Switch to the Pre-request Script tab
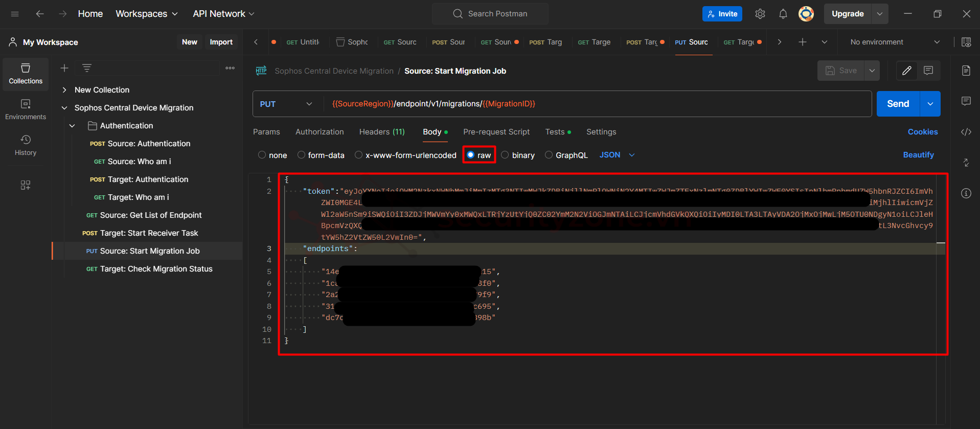 click(496, 132)
